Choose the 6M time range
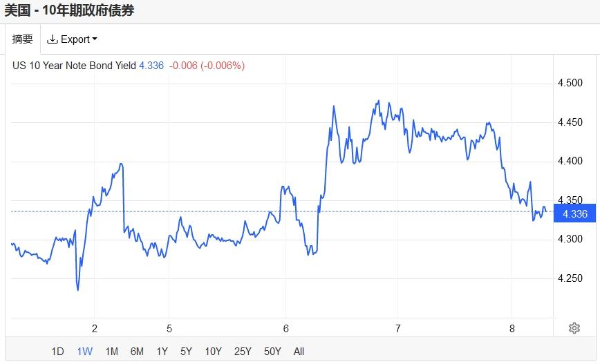Viewport: 600px width, 364px height. point(137,351)
